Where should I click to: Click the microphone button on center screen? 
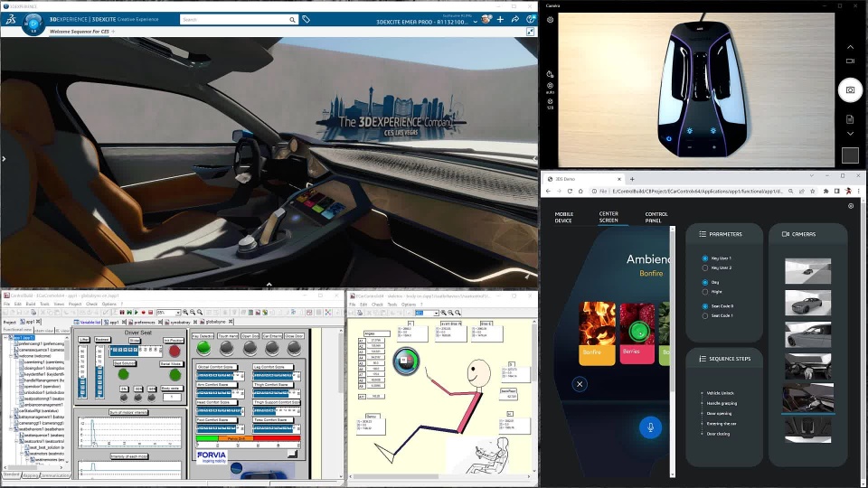point(650,427)
